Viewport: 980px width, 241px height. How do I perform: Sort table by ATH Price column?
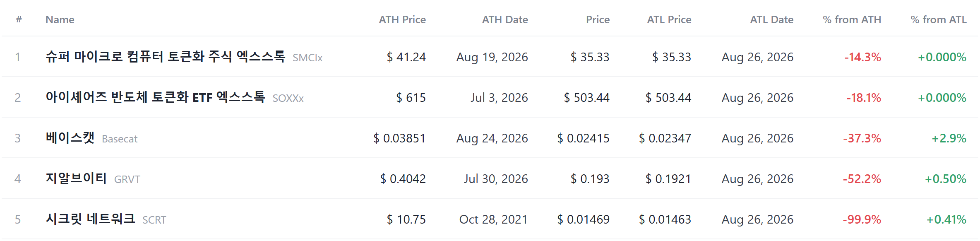[x=402, y=19]
